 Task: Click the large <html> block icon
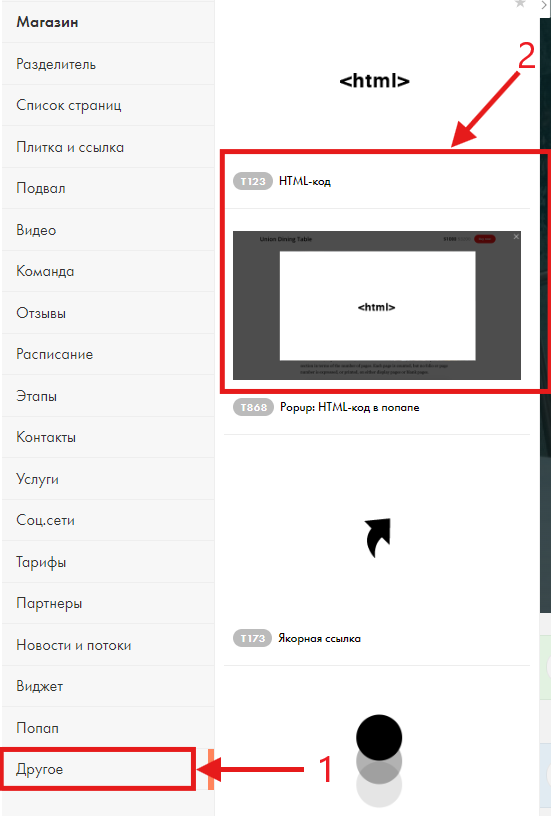point(375,81)
